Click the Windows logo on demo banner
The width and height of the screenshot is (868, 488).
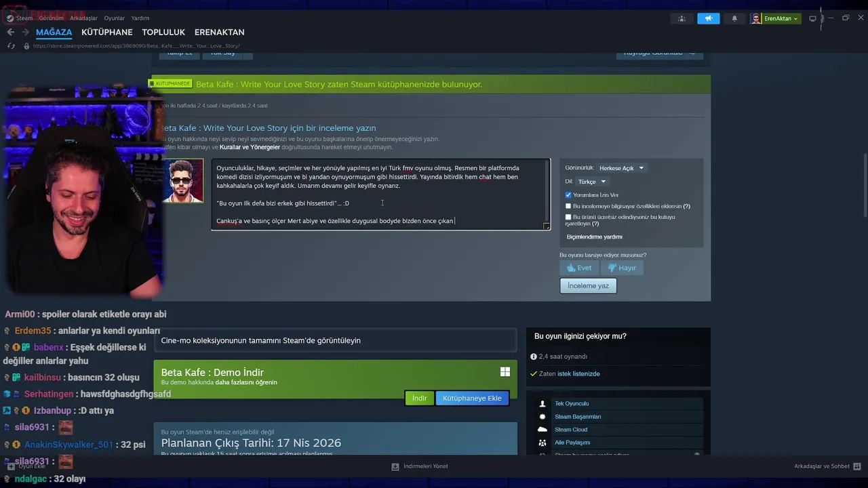[x=505, y=371]
